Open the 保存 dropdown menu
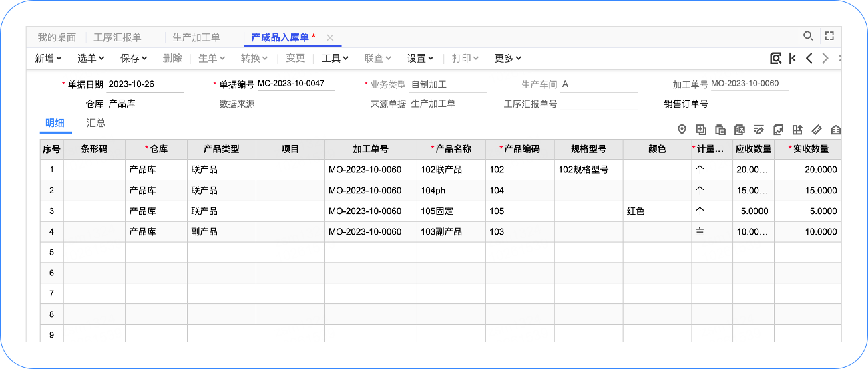 (134, 59)
